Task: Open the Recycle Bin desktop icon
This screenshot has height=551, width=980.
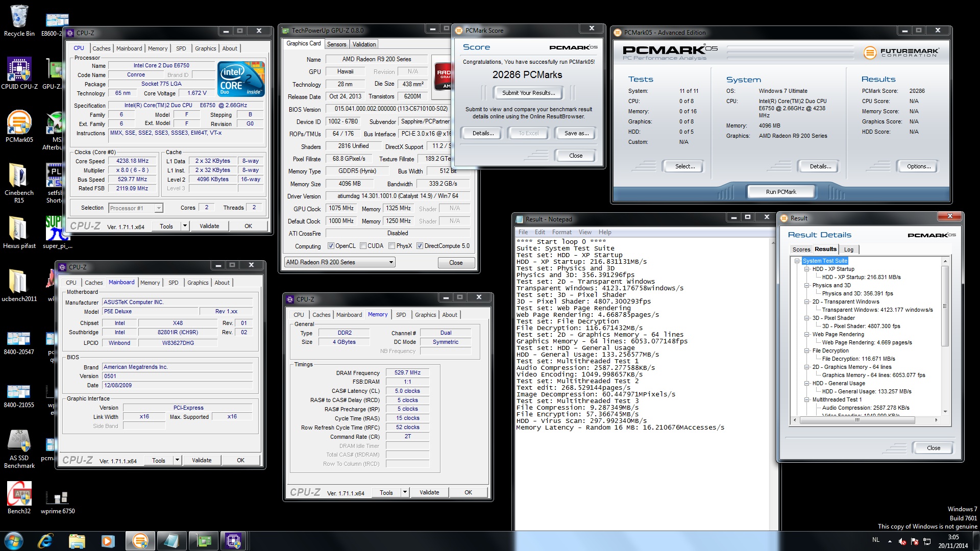Action: pyautogui.click(x=19, y=21)
